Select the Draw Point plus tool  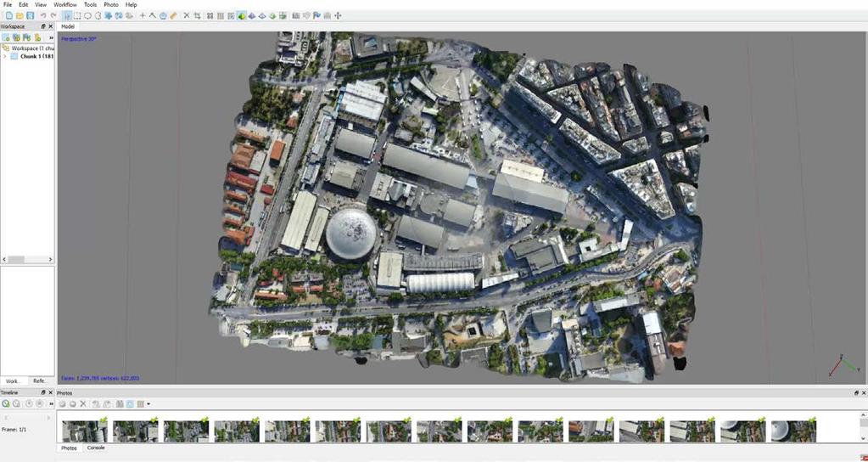[x=143, y=15]
